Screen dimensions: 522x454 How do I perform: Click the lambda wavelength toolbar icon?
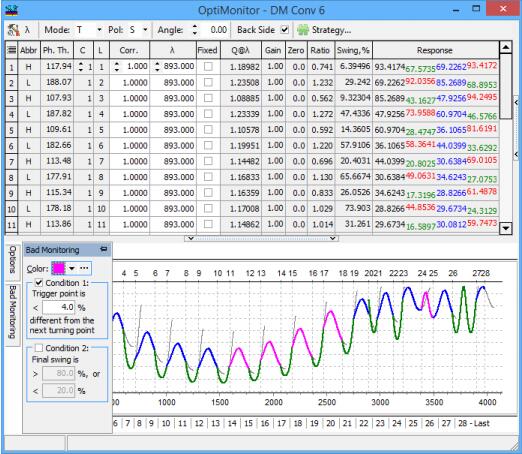pos(27,30)
